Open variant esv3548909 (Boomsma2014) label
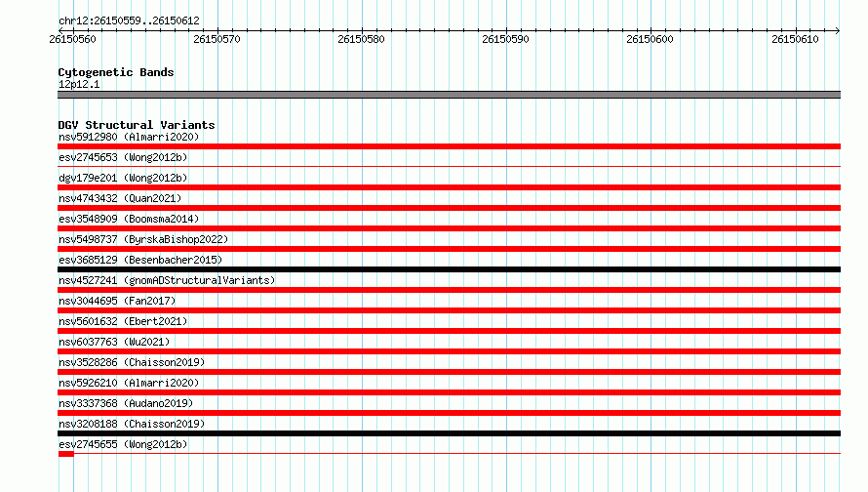Image resolution: width=868 pixels, height=492 pixels. coord(129,219)
